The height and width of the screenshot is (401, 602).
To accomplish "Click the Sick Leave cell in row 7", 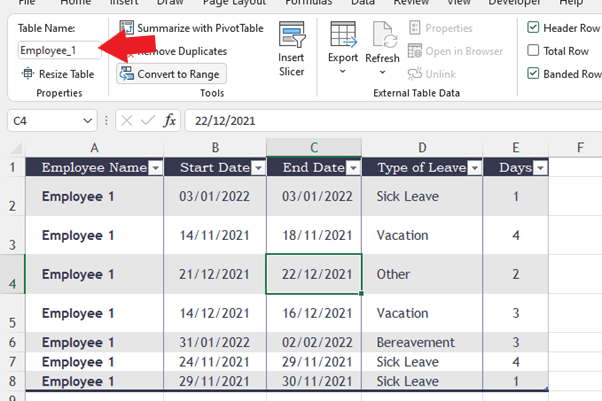I will click(422, 362).
